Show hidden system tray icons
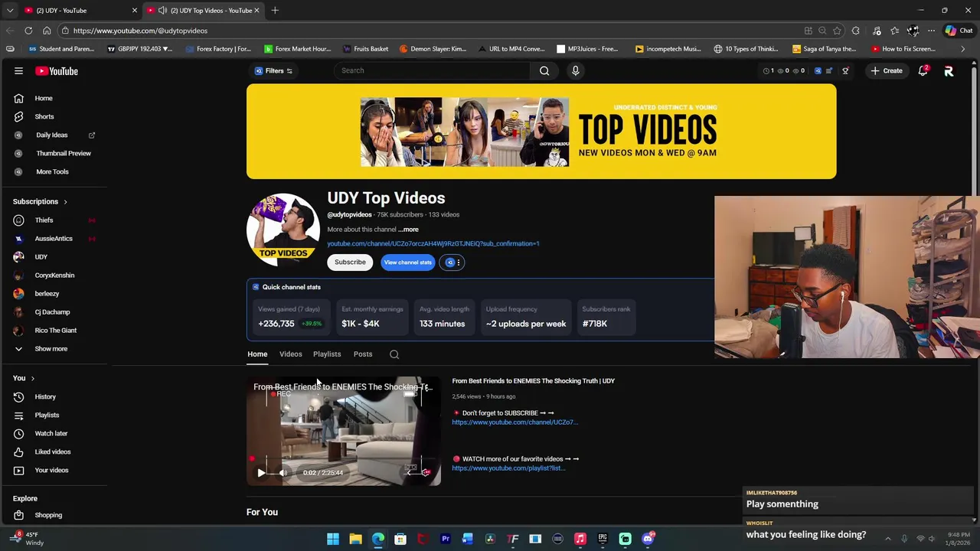 (888, 539)
